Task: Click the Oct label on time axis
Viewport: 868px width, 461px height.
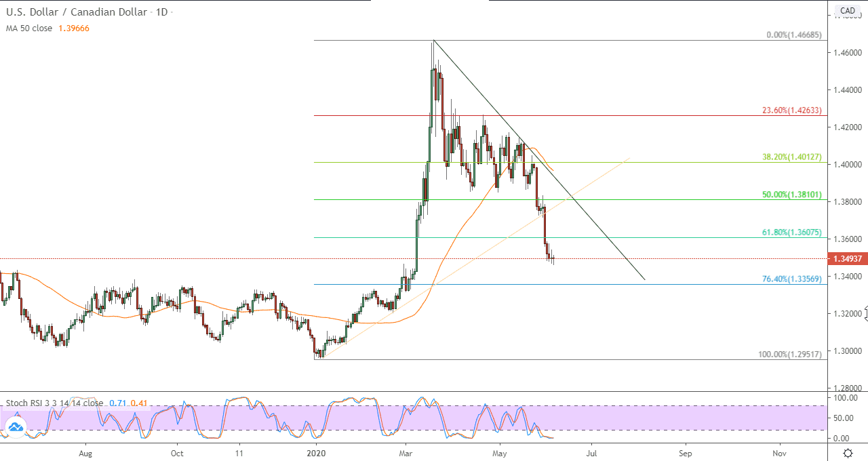Action: pyautogui.click(x=177, y=452)
